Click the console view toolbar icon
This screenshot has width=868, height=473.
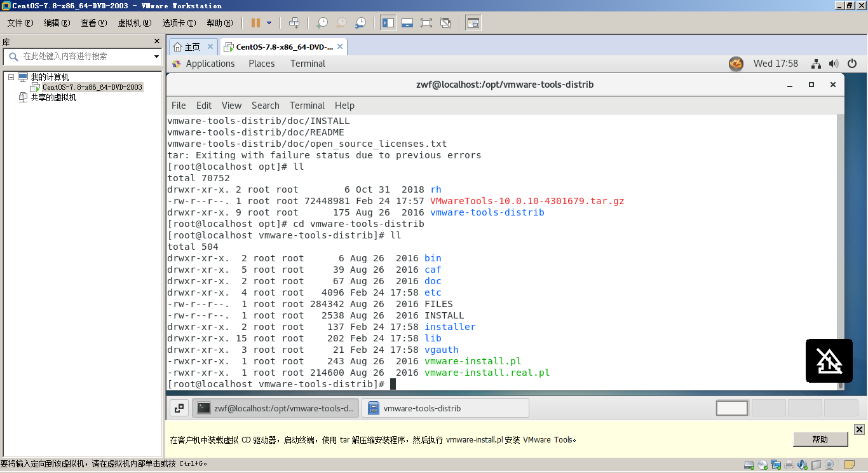pyautogui.click(x=473, y=23)
